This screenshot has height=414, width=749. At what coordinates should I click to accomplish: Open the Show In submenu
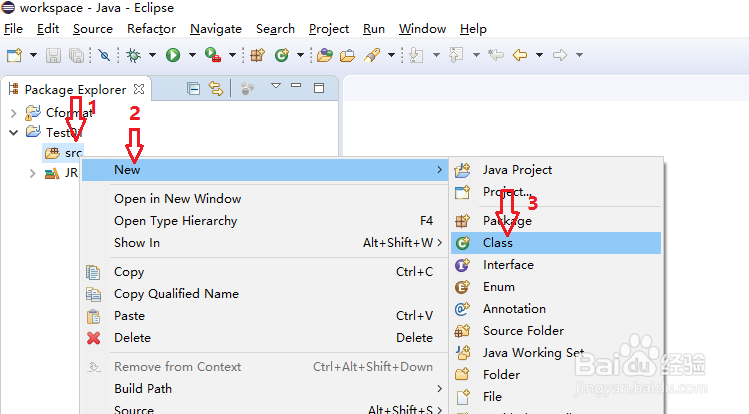pos(265,243)
